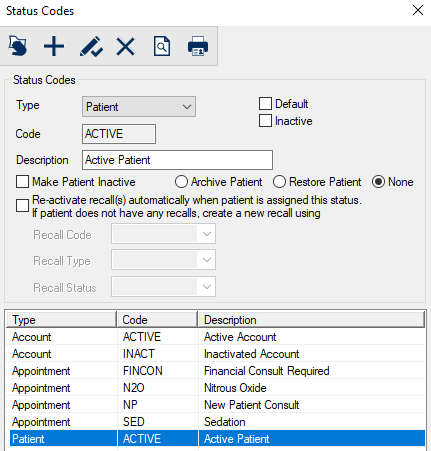
Task: Click the undo/revert changes toolbar icon
Action: [18, 46]
